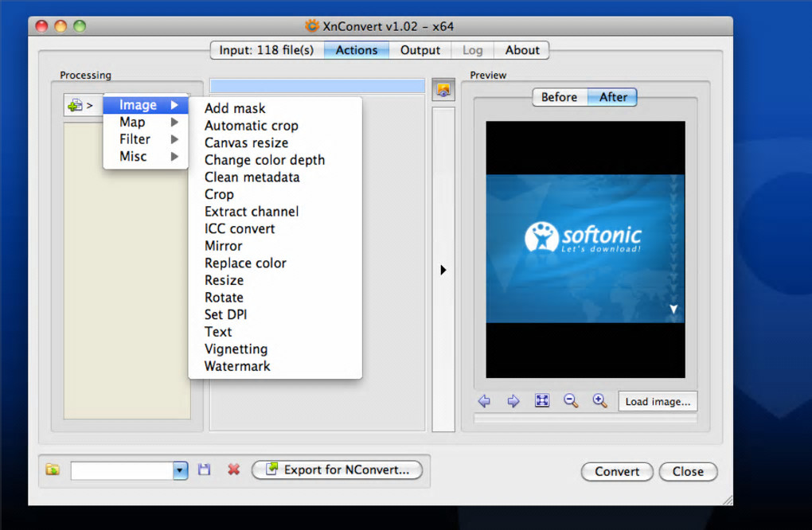Choose Clean metadata action
This screenshot has width=812, height=530.
coord(275,177)
